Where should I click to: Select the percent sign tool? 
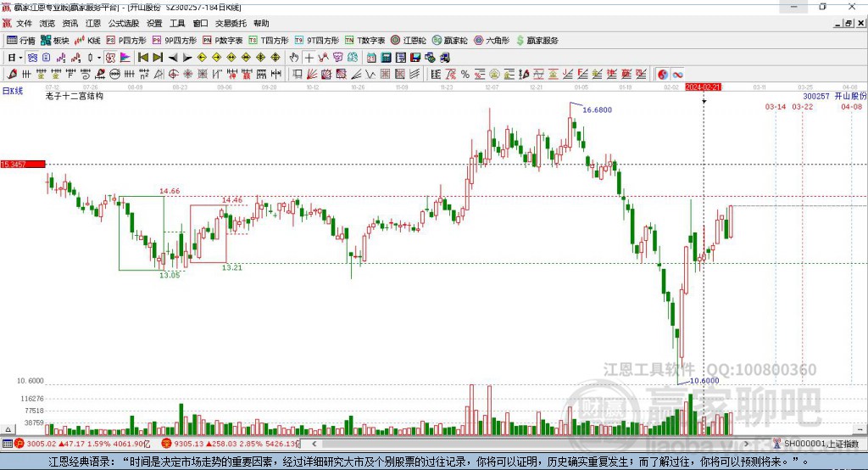tap(465, 75)
